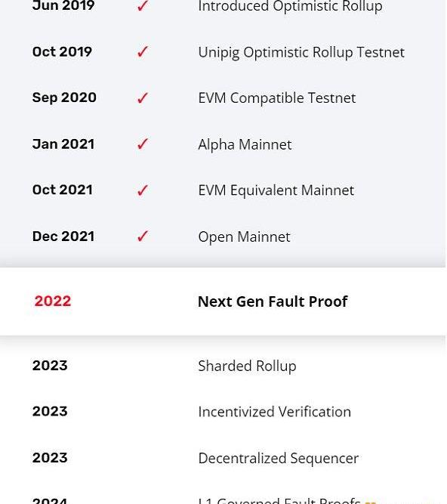Viewport: 447px width, 504px height.
Task: Click the Oct 2021 checkmark icon
Action: (x=143, y=190)
